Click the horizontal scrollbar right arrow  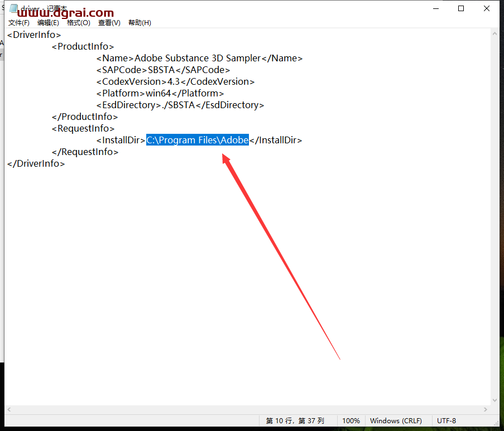[x=486, y=409]
